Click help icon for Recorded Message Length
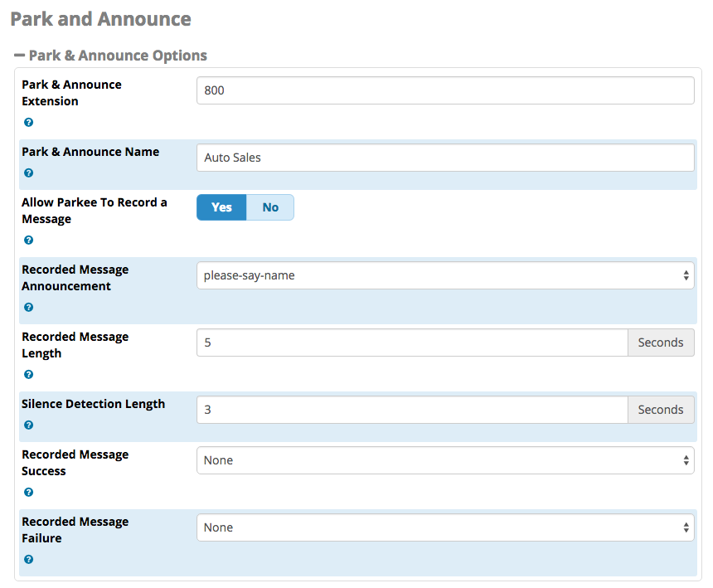This screenshot has height=588, width=713. point(29,375)
